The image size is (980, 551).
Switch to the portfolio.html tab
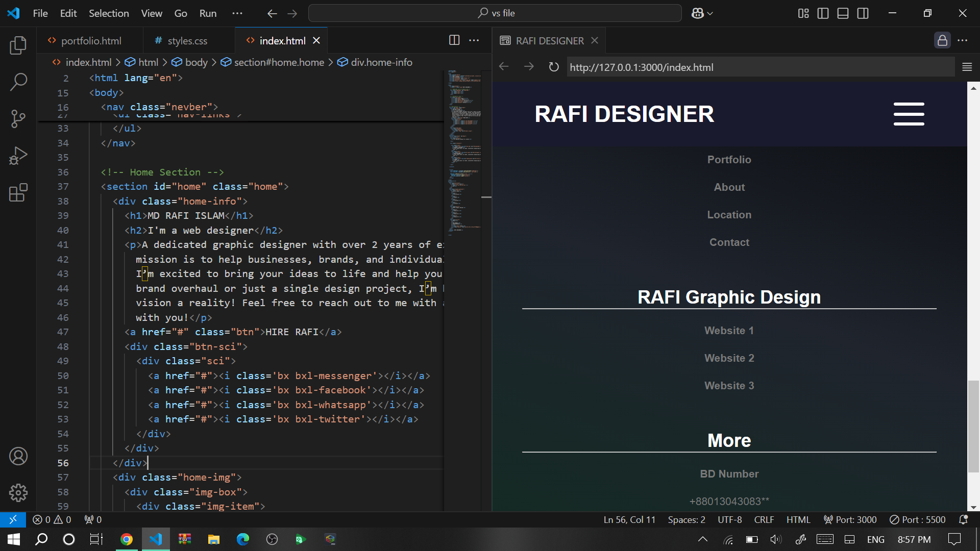(x=90, y=40)
